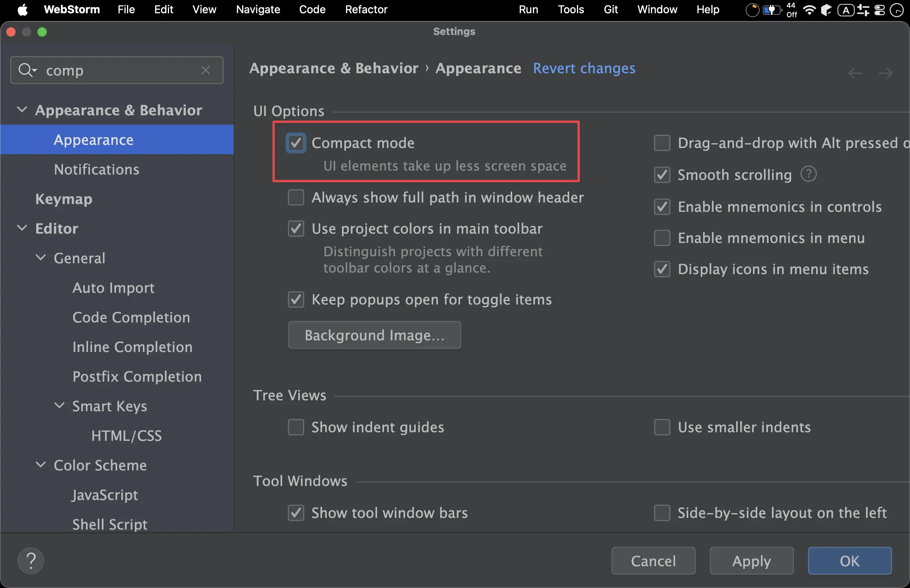The width and height of the screenshot is (910, 588).
Task: Open the Navigate menu
Action: (258, 9)
